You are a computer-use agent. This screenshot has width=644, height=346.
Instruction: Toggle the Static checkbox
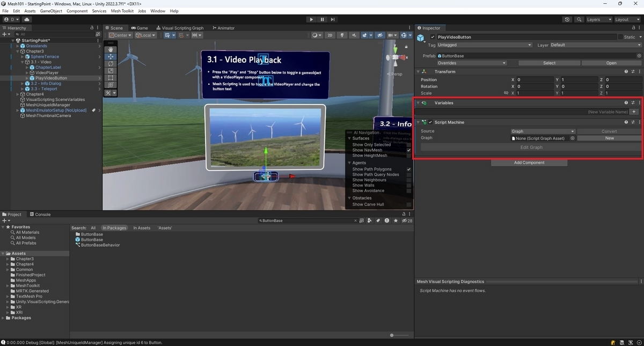620,37
